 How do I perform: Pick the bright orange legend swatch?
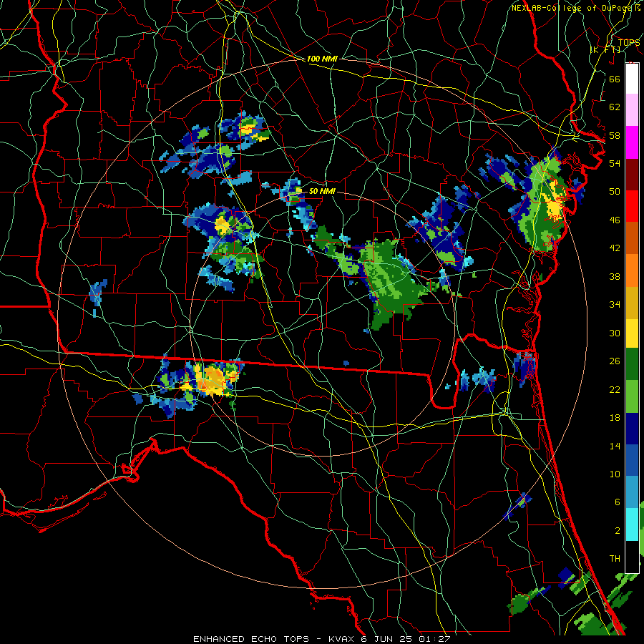[632, 270]
